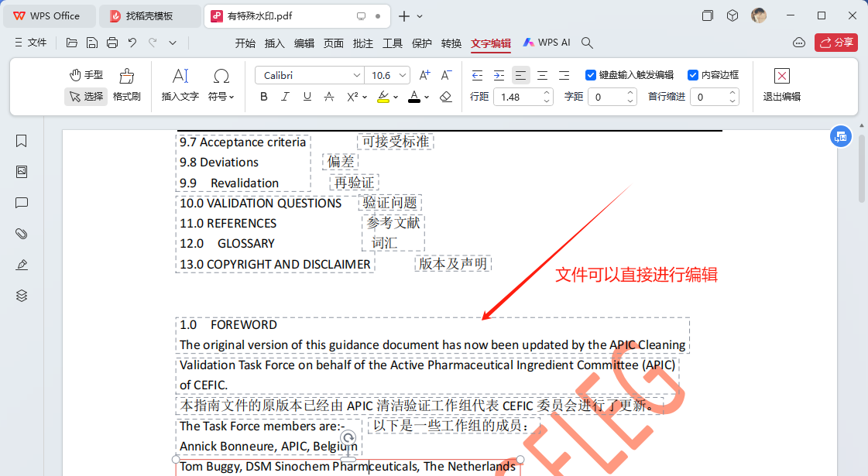868x476 pixels.
Task: Align text left
Action: coord(520,75)
